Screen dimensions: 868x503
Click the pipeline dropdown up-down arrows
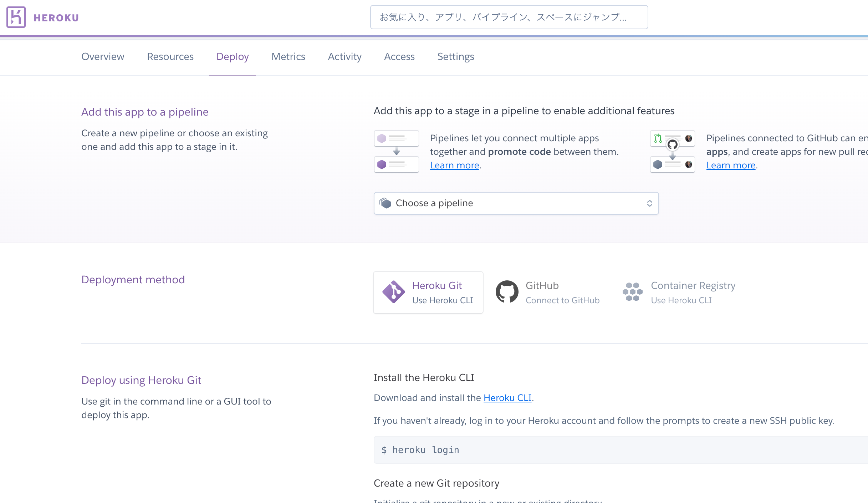649,203
